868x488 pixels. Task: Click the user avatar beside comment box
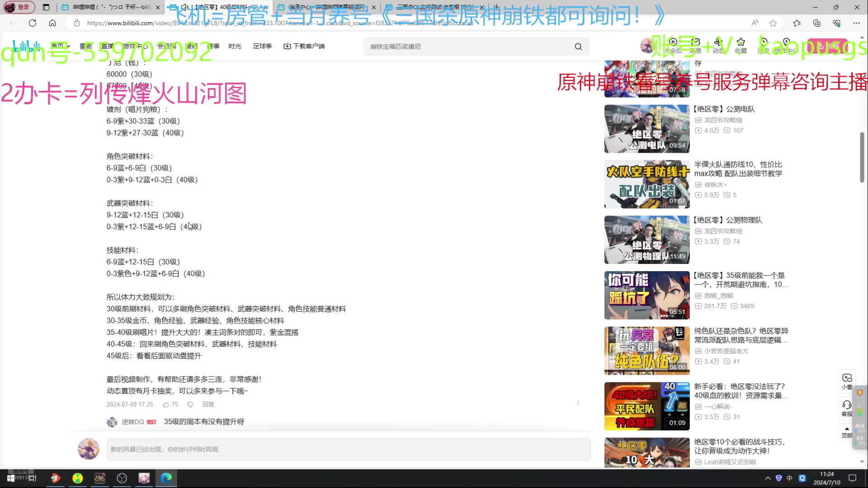[x=88, y=449]
